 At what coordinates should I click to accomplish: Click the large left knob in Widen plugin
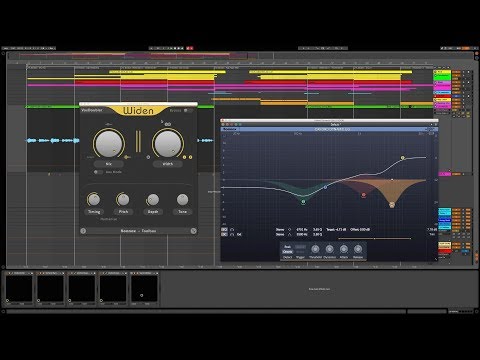pos(109,143)
